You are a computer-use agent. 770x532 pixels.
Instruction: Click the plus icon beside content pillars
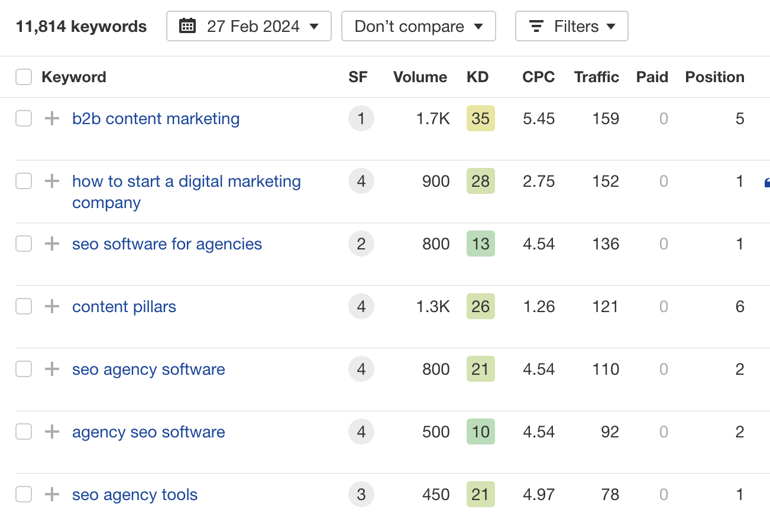click(x=52, y=307)
